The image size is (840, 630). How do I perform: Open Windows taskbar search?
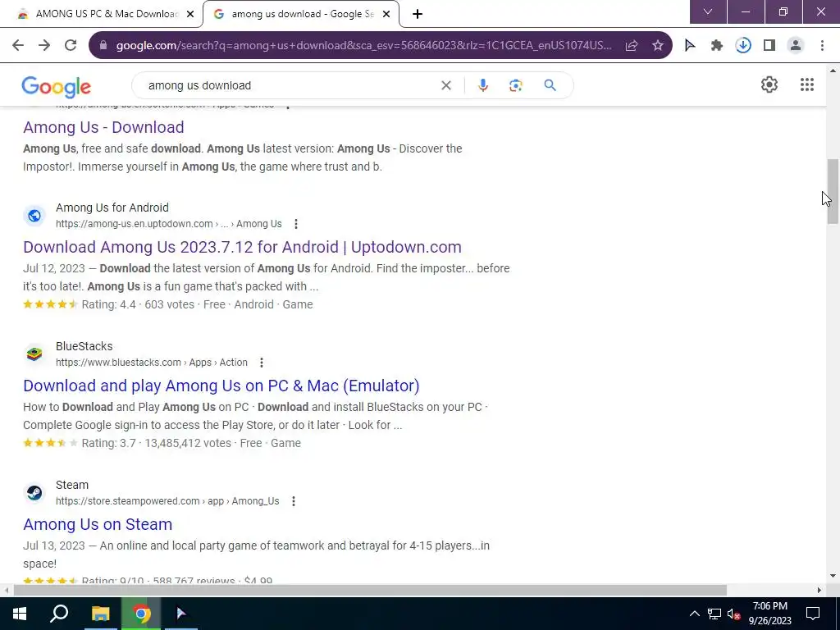click(59, 614)
